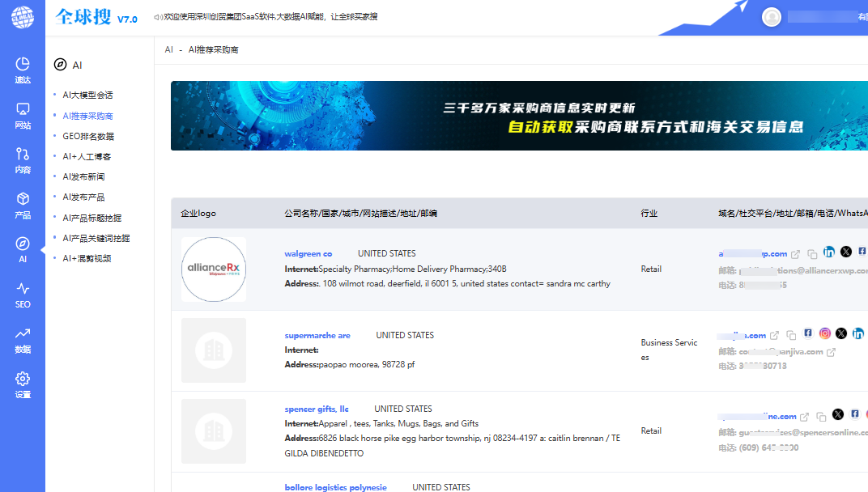Click Instagram icon in supermarche are row
868x492 pixels.
(825, 333)
